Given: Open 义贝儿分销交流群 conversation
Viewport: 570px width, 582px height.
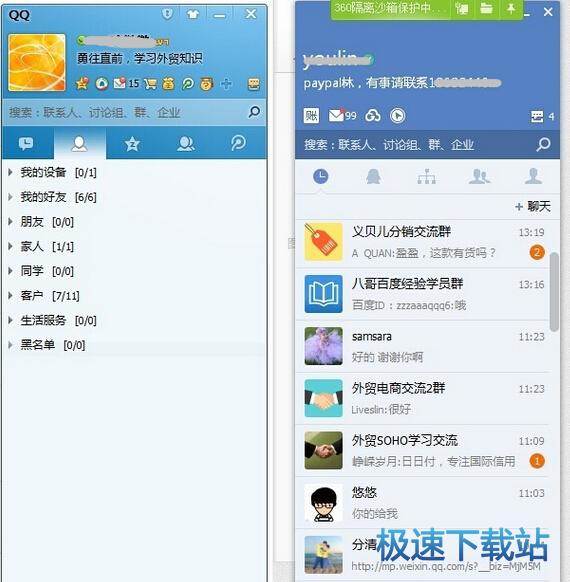Looking at the screenshot, I should [423, 242].
